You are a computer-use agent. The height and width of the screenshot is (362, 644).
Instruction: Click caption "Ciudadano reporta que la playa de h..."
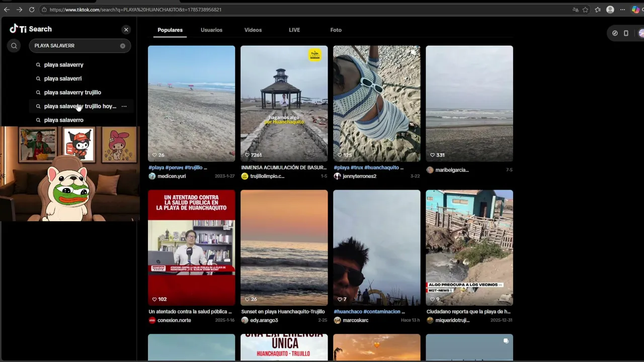(x=468, y=312)
